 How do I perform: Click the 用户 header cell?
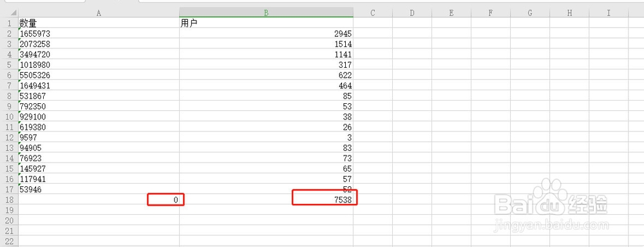(x=266, y=23)
